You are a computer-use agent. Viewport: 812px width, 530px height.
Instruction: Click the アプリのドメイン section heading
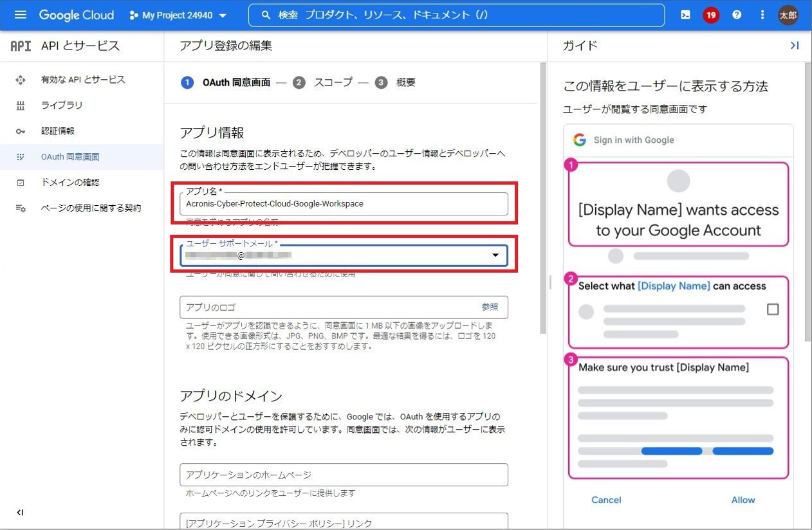(x=231, y=395)
